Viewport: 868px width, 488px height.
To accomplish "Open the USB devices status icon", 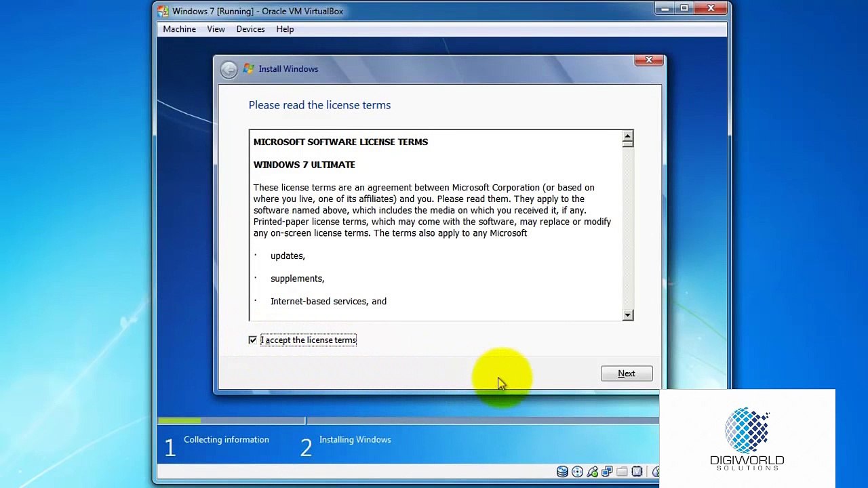I will point(592,472).
